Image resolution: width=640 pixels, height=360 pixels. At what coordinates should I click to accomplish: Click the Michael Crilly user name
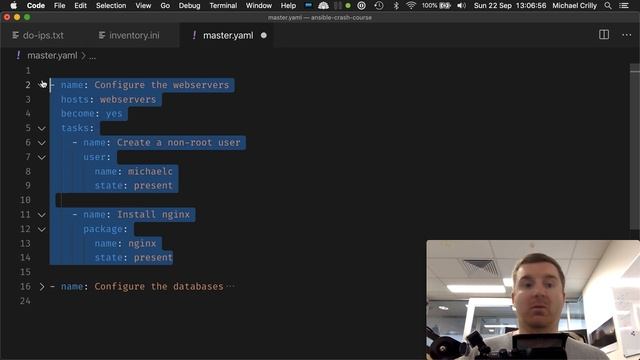click(574, 5)
